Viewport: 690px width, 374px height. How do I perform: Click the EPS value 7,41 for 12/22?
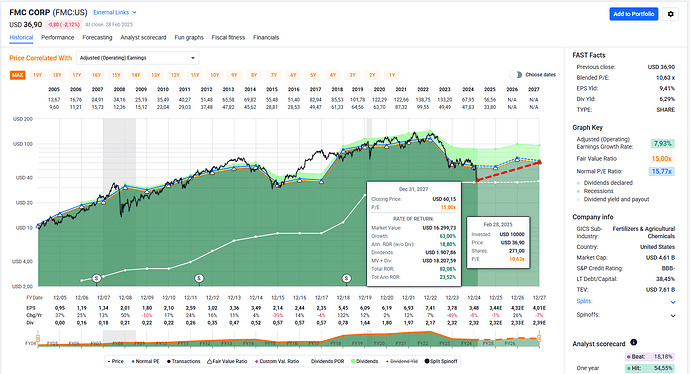point(430,308)
